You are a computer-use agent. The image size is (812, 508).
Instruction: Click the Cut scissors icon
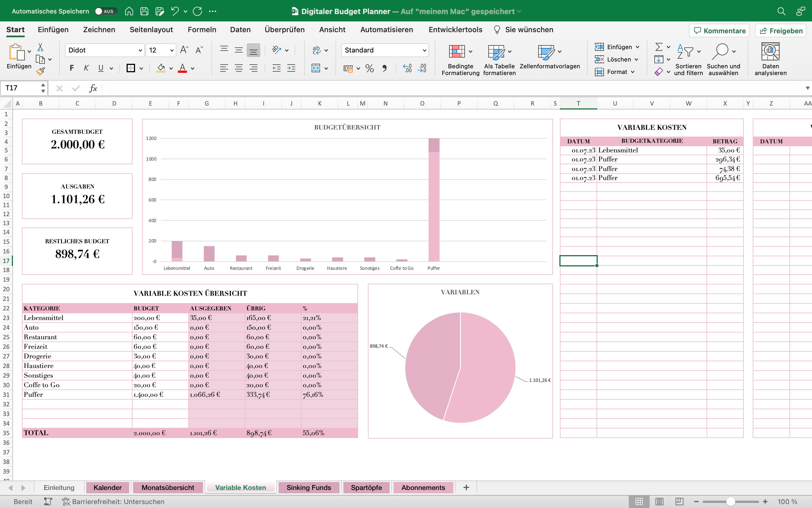coord(40,47)
